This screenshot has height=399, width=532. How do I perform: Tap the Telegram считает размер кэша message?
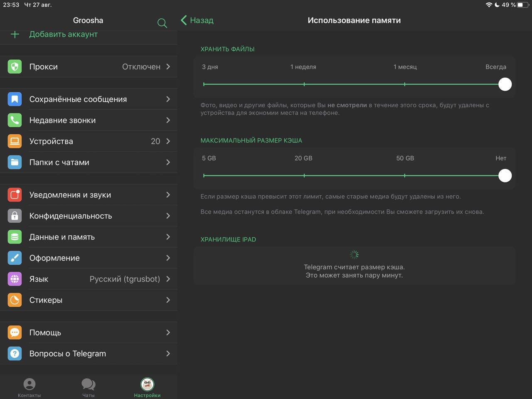(x=354, y=271)
